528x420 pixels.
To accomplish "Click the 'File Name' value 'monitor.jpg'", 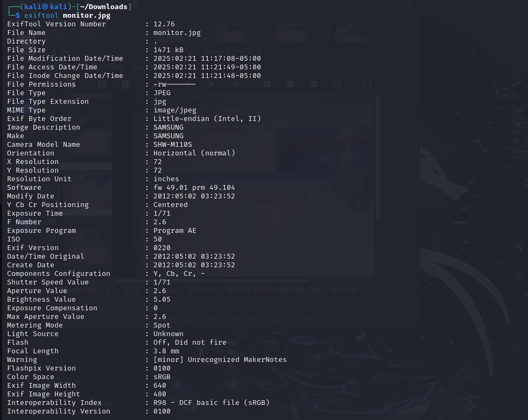I will [x=177, y=33].
